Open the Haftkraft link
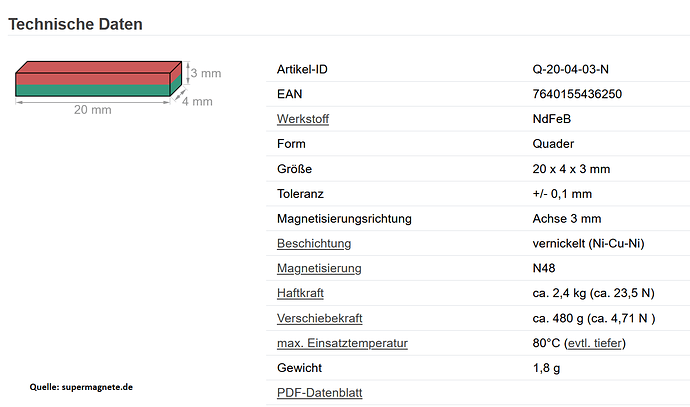This screenshot has width=690, height=407. click(x=300, y=293)
